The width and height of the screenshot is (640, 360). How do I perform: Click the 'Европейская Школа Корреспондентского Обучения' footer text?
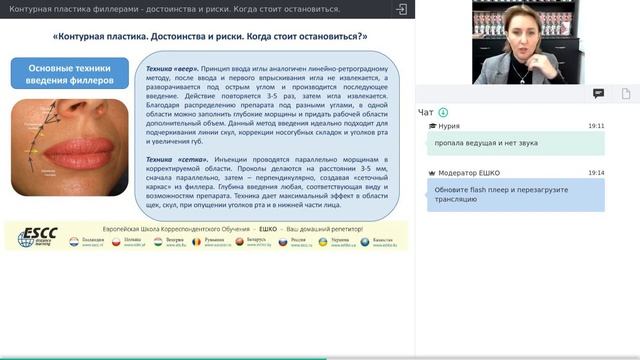point(176,229)
